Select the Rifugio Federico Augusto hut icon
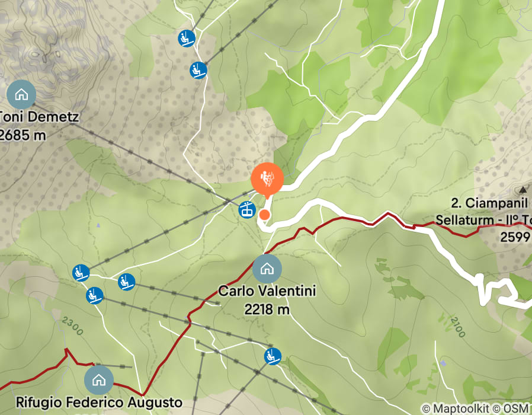Screen dimensions: 532x415 point(99,380)
